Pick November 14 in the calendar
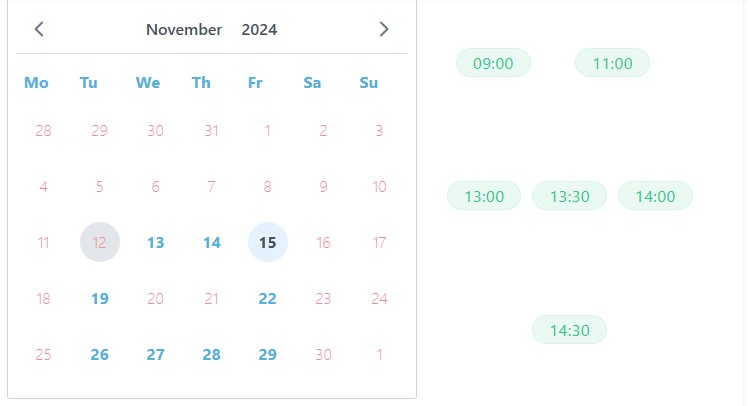 click(x=211, y=242)
